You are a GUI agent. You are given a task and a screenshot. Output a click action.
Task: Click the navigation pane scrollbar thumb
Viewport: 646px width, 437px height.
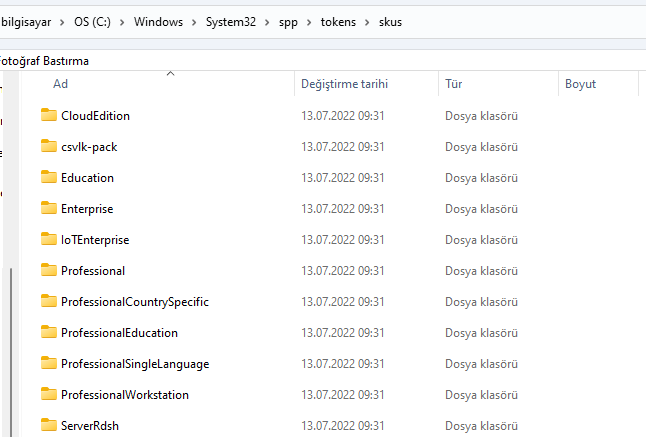click(11, 352)
